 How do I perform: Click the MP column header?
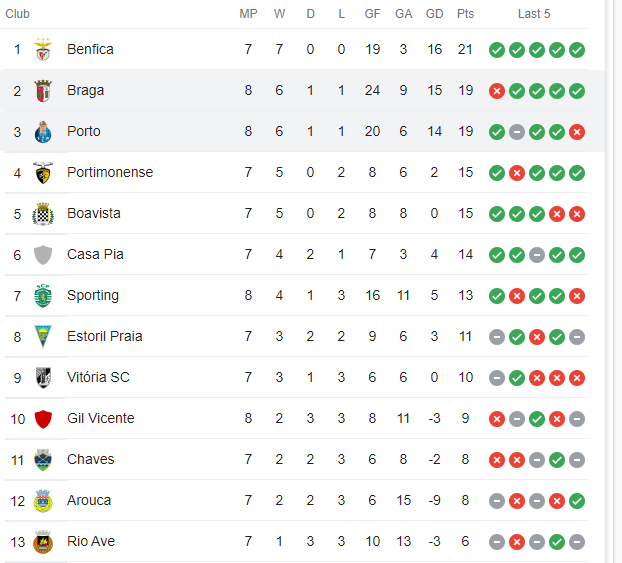[x=248, y=14]
